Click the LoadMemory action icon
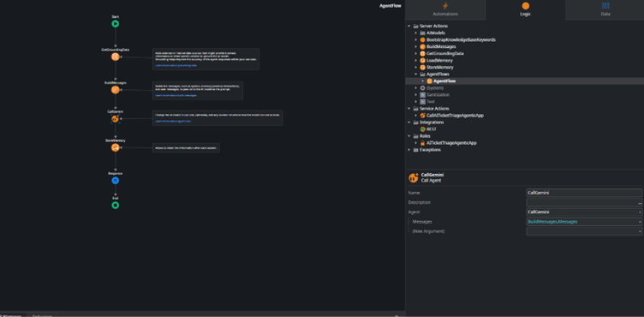The image size is (644, 317). pyautogui.click(x=423, y=61)
